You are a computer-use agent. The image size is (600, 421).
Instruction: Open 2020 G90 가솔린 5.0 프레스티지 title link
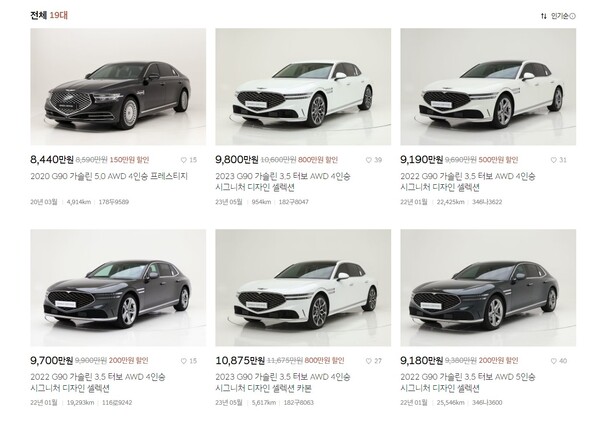point(109,176)
